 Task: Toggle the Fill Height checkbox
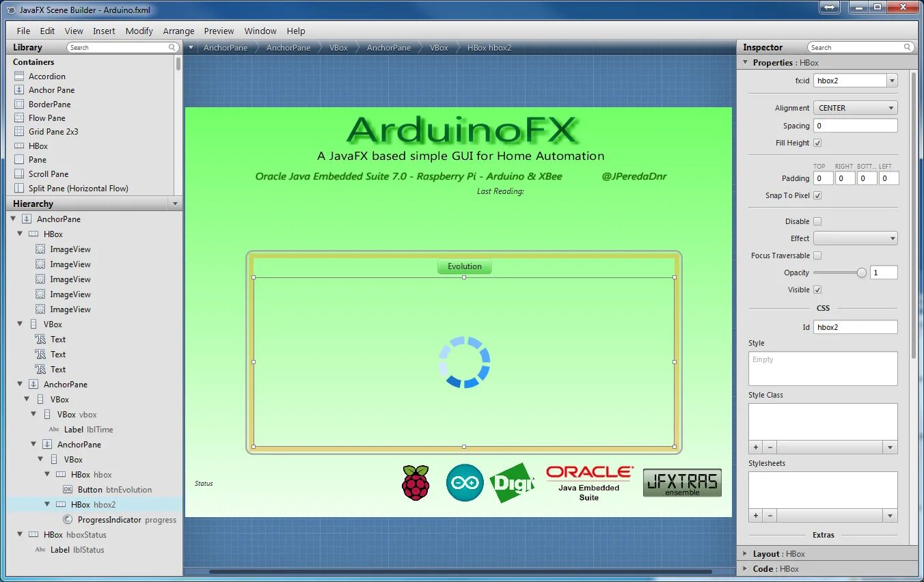pos(817,143)
